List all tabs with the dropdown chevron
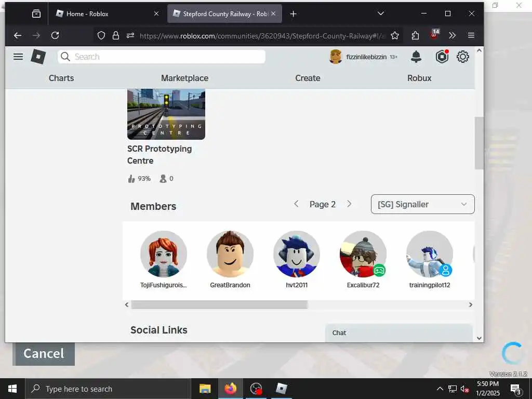The height and width of the screenshot is (399, 532). tap(381, 14)
